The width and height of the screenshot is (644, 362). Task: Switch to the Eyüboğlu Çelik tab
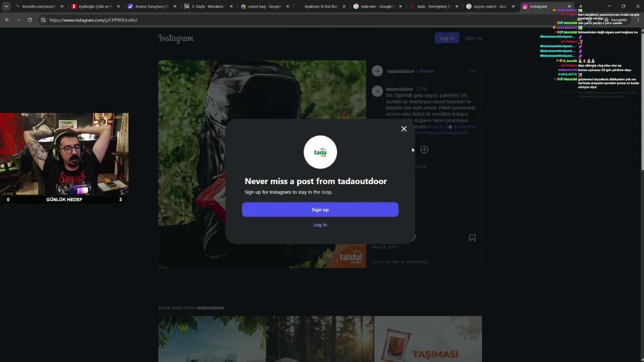tap(95, 7)
